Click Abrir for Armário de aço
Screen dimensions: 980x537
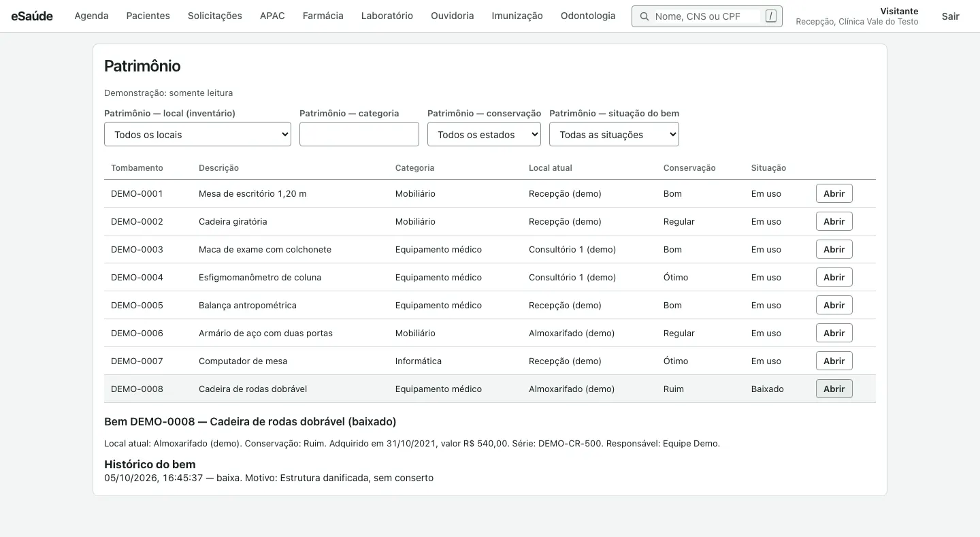[834, 333]
